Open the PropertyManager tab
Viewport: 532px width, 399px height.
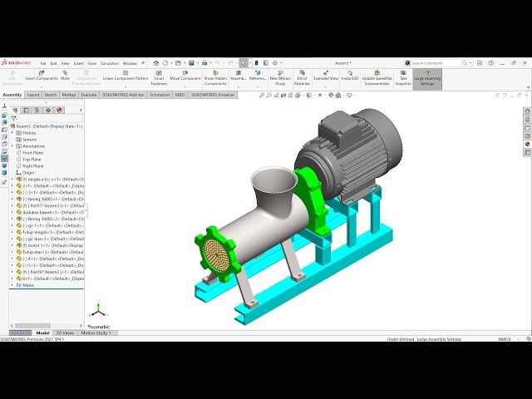pos(26,111)
